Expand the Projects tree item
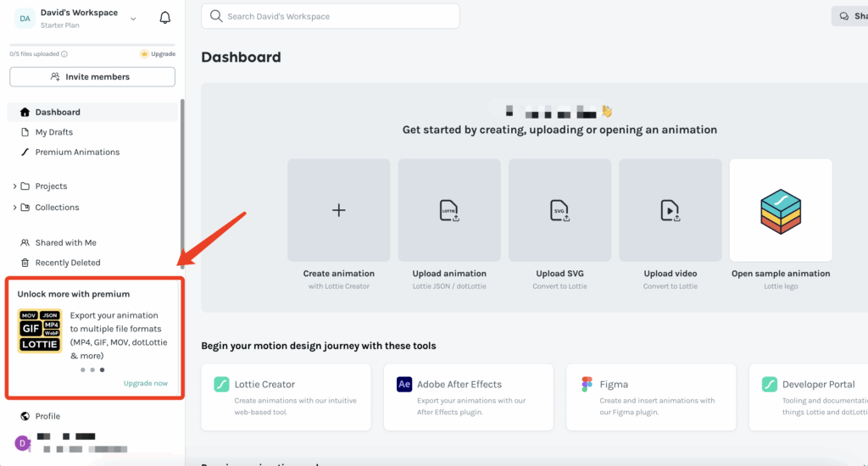 coord(15,186)
